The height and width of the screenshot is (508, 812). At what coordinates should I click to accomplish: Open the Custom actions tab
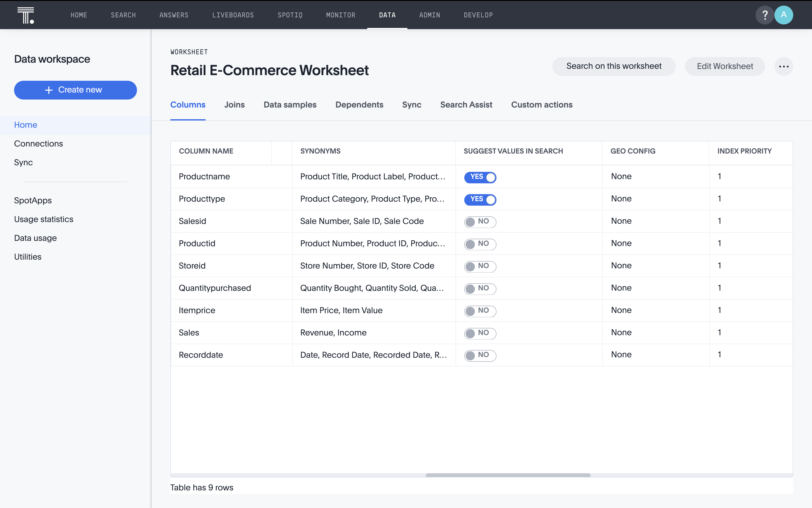pos(542,104)
